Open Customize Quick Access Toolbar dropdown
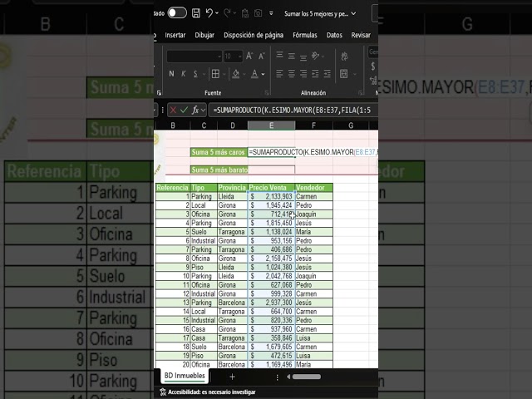Screen dimensions: 532x399 tap(271, 13)
